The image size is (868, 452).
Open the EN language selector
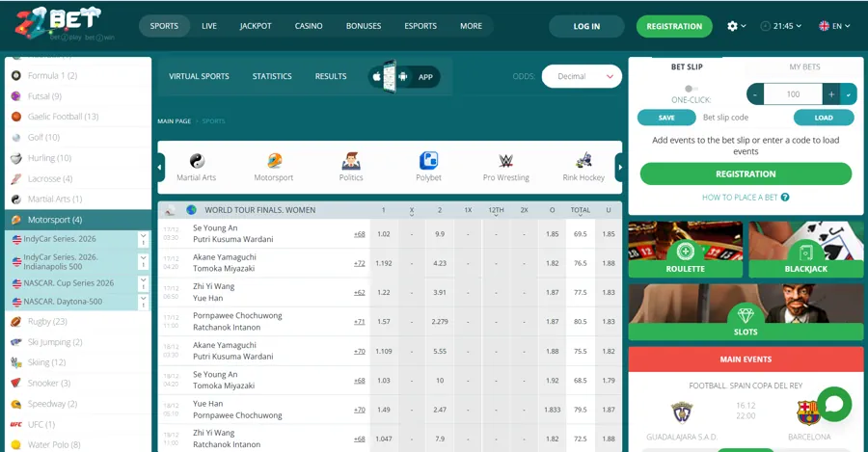point(834,26)
